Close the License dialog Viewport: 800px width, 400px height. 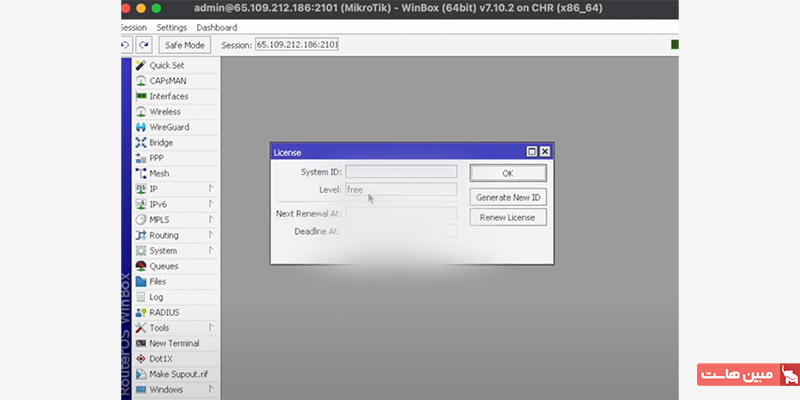(545, 152)
